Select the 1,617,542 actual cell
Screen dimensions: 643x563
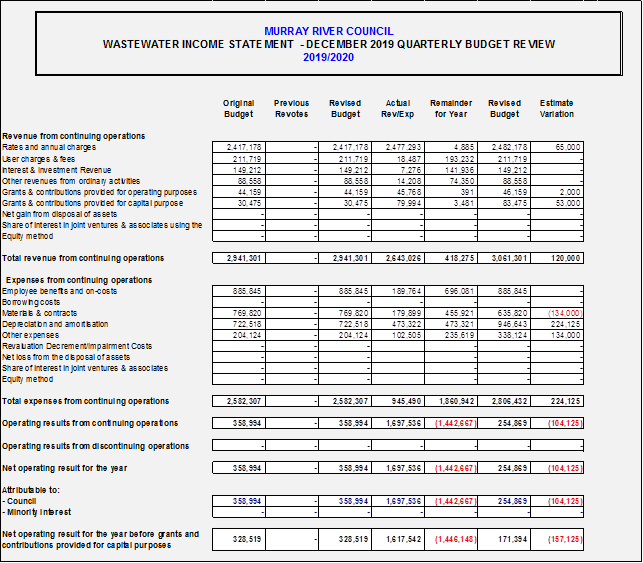pyautogui.click(x=398, y=539)
